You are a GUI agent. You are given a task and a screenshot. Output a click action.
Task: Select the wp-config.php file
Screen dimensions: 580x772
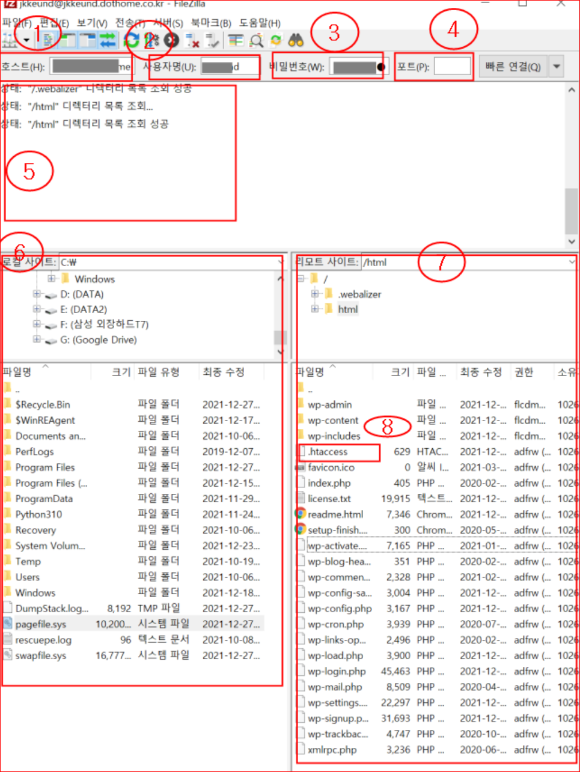tap(340, 609)
